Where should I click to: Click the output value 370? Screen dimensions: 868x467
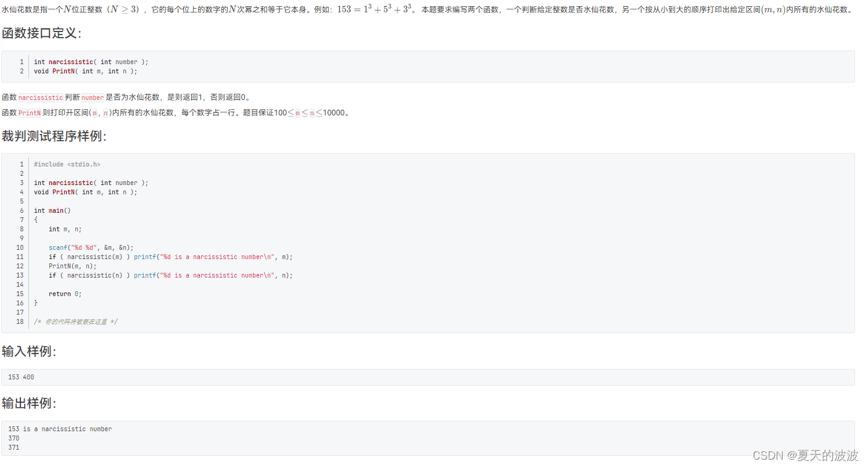(x=14, y=438)
